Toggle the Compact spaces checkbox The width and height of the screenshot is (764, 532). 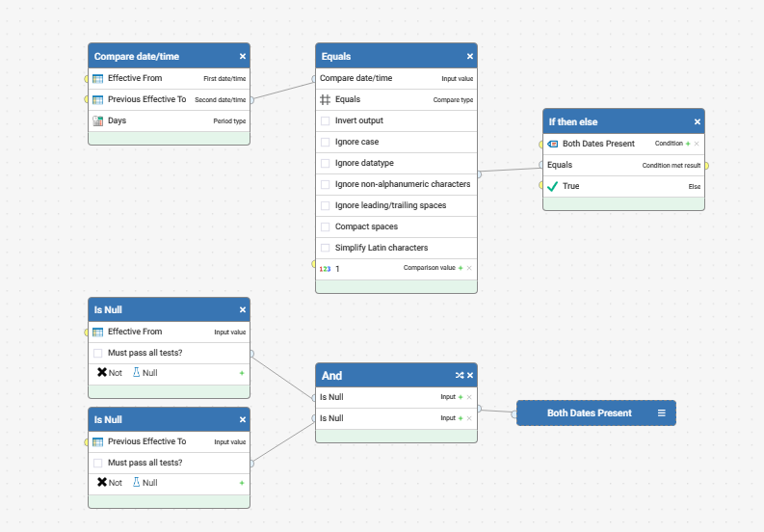click(x=325, y=226)
